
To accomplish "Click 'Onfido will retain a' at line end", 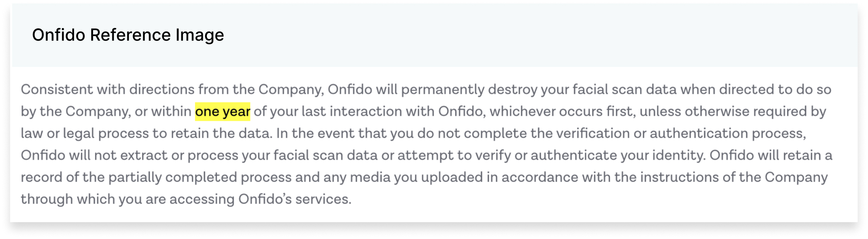I will 771,155.
